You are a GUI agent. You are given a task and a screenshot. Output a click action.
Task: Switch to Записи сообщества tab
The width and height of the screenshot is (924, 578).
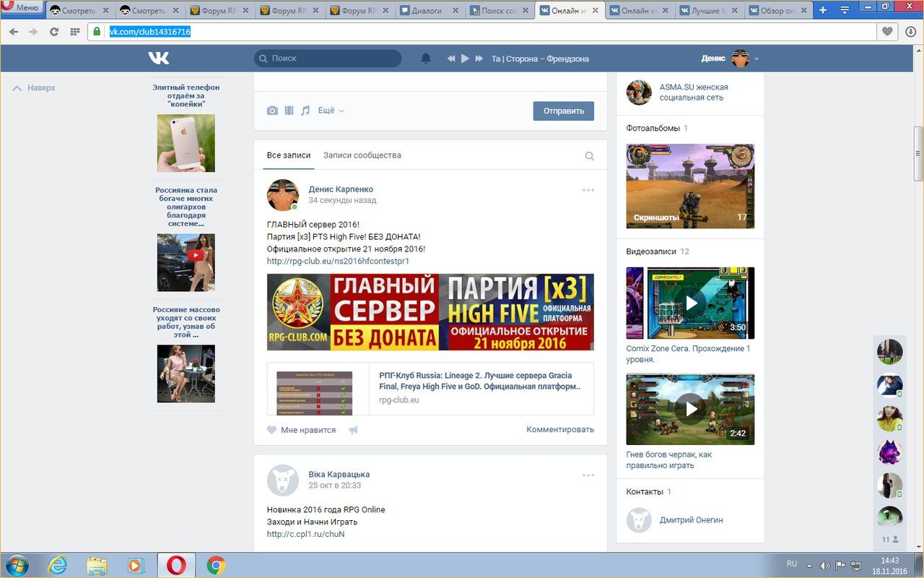362,155
